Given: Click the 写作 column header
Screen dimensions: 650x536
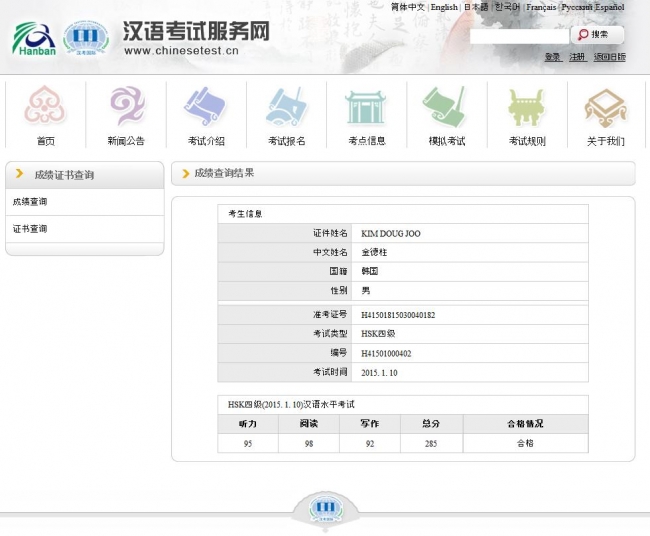Looking at the screenshot, I should click(370, 424).
